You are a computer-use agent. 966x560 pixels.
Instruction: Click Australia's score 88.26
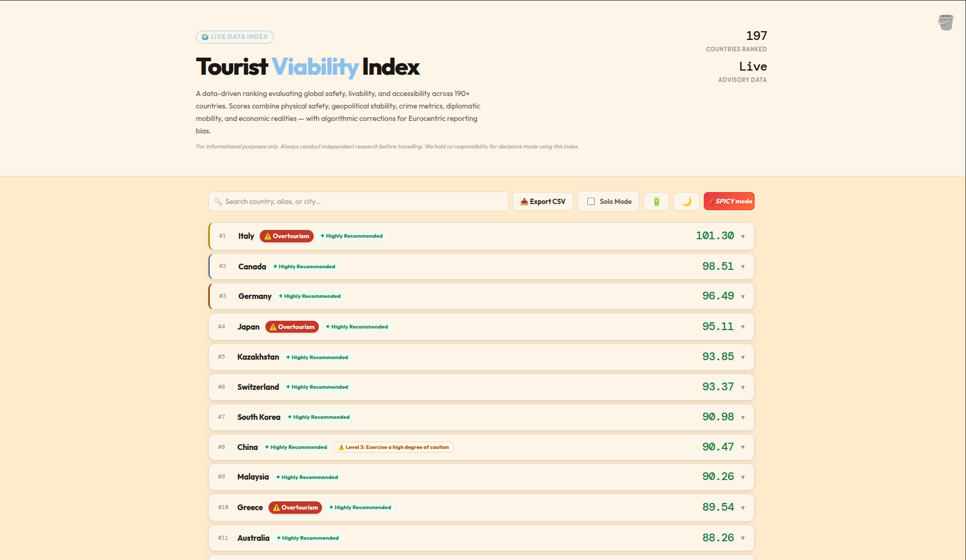[718, 538]
